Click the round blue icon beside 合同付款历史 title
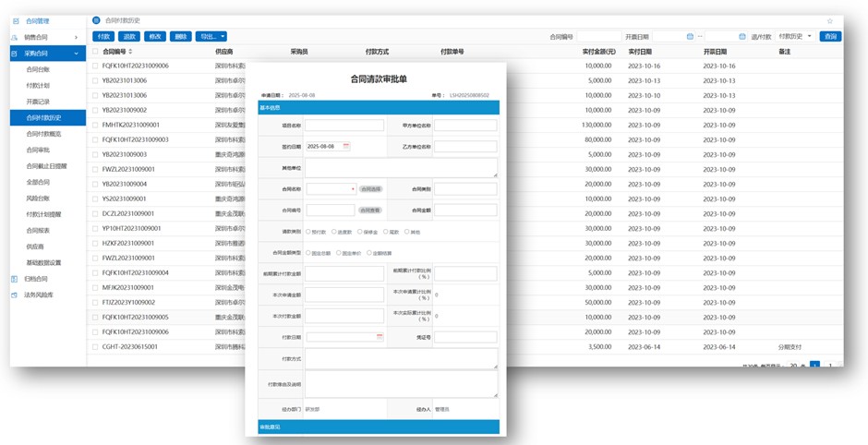Viewport: 868px width, 445px height. coord(96,20)
